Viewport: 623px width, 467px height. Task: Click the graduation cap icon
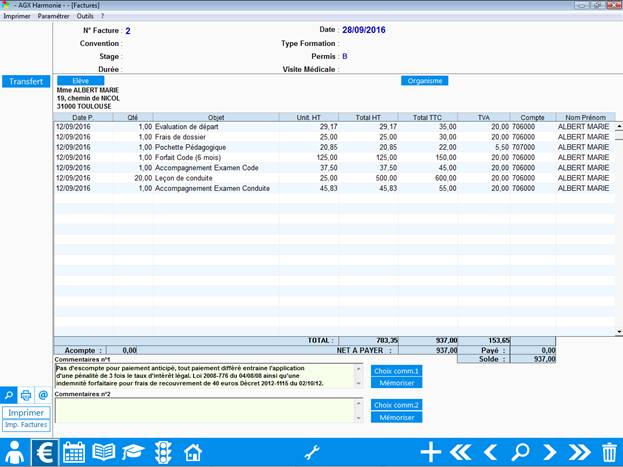133,452
